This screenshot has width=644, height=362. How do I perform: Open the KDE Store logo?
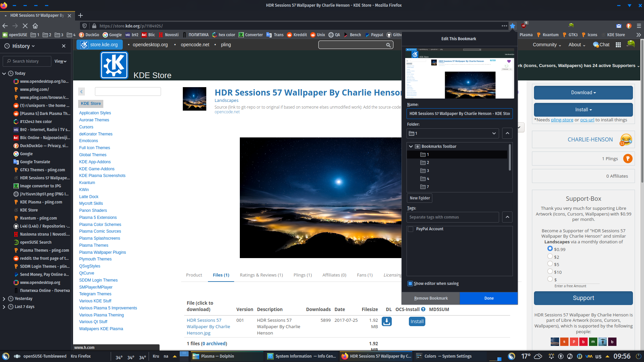pyautogui.click(x=114, y=65)
